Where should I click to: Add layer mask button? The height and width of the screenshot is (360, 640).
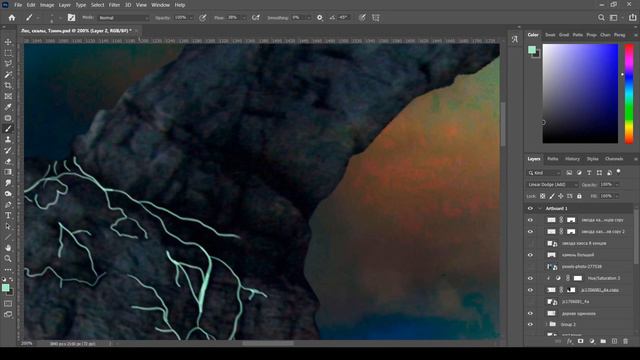pyautogui.click(x=581, y=341)
